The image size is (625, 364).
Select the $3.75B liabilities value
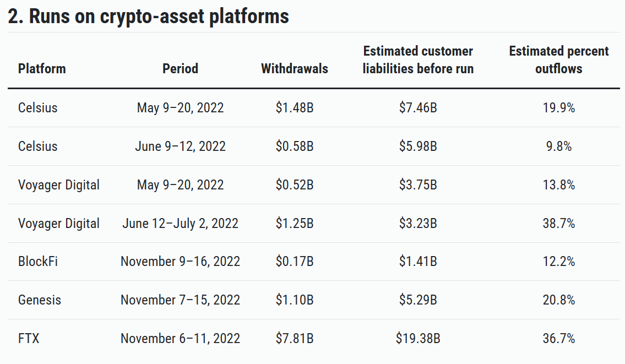coord(418,185)
